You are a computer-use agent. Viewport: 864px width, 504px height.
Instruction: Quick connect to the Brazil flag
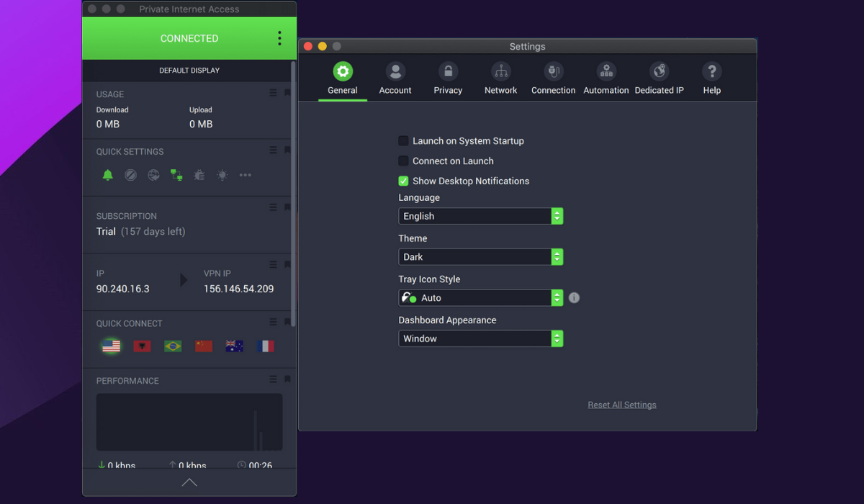(173, 346)
